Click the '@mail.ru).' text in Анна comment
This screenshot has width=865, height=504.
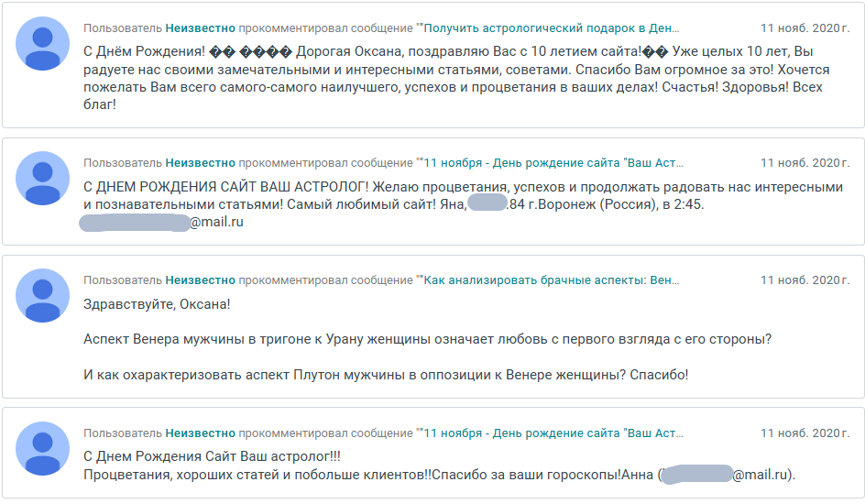coord(763,475)
